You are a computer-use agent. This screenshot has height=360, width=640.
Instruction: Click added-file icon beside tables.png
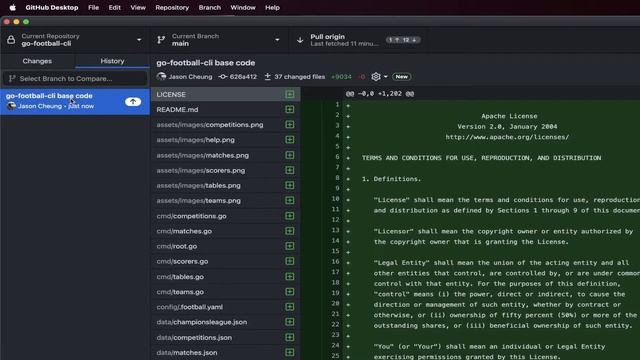[x=290, y=185]
